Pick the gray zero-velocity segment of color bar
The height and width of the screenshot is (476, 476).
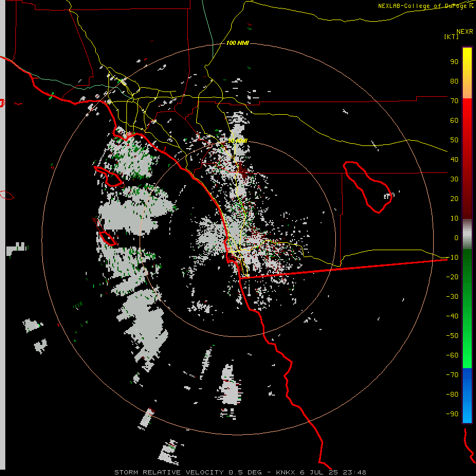click(x=467, y=234)
